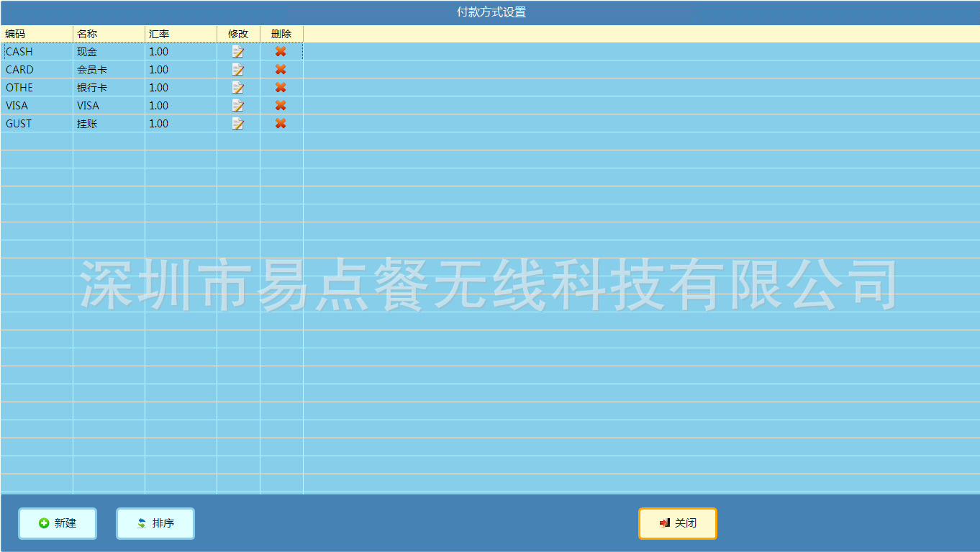Click the 关闭 (Close) button
Screen dimensions: 980x552
[678, 523]
